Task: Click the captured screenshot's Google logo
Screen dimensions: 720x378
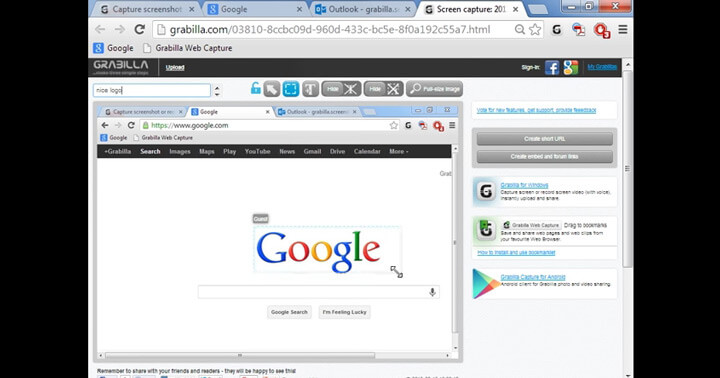Action: tap(318, 251)
